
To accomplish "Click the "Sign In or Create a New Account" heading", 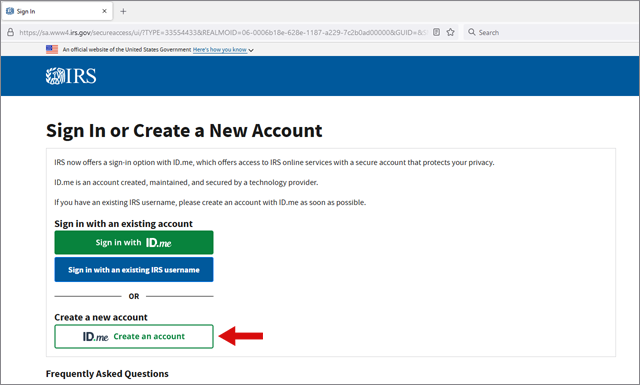I will [184, 131].
